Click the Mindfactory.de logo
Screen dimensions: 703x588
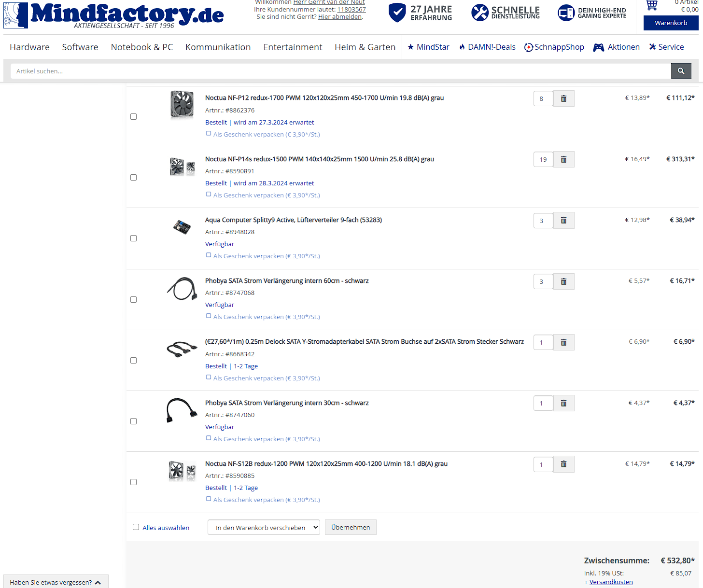[113, 15]
